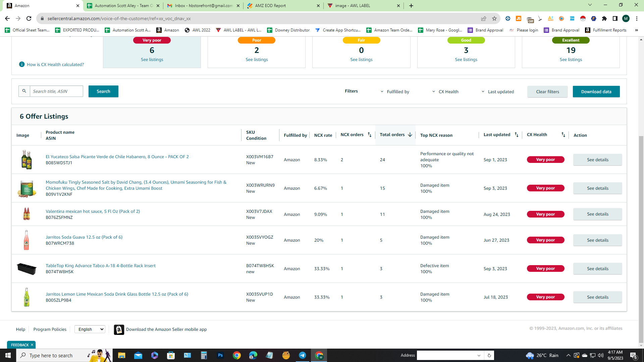
Task: Open the Windows Start menu
Action: [x=8, y=355]
